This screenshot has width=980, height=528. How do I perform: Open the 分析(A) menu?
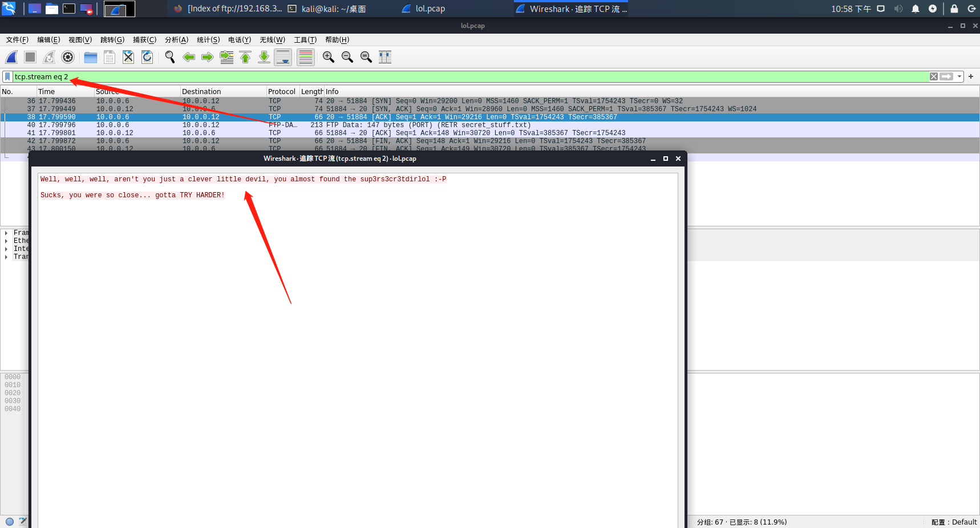(x=176, y=40)
